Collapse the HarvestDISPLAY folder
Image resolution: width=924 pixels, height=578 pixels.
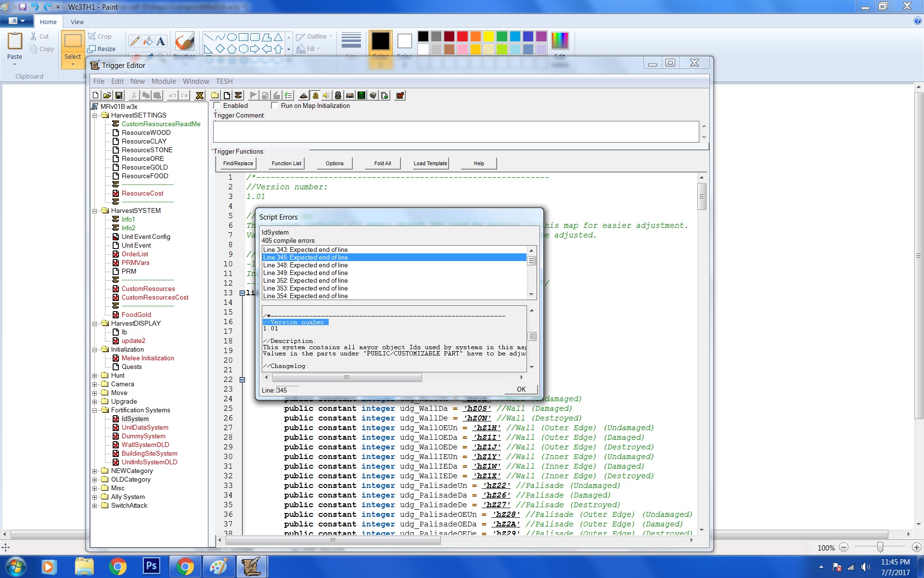[x=95, y=324]
